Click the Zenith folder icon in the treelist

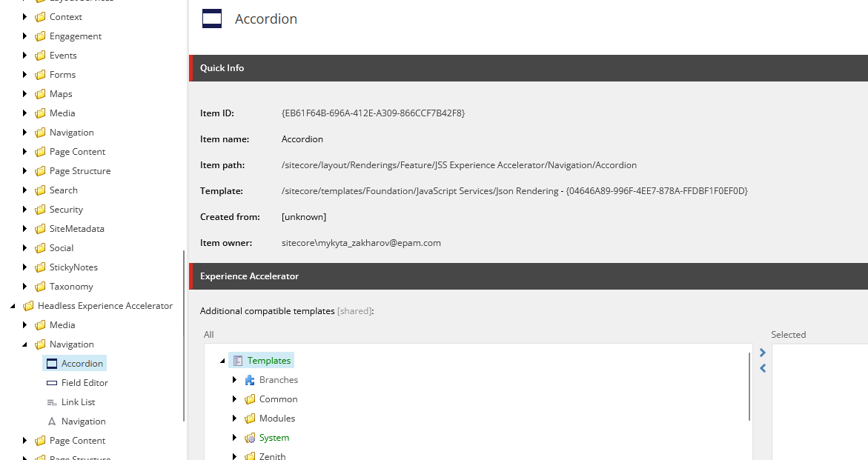[x=250, y=456]
